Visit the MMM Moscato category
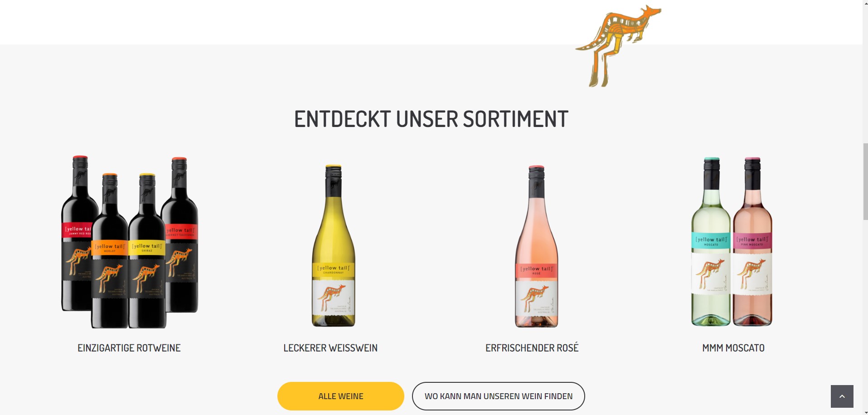Screen dimensions: 868x415 click(x=733, y=348)
